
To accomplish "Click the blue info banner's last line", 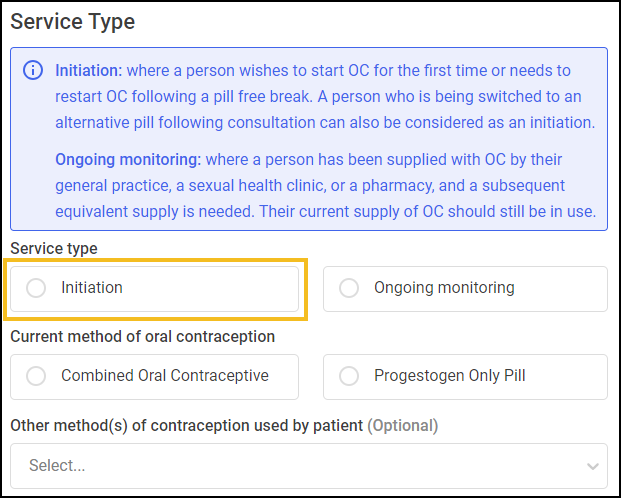I will tap(326, 212).
